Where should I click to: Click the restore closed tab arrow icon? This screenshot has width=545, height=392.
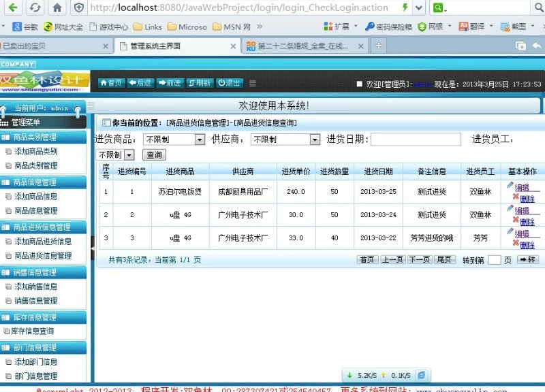click(537, 46)
